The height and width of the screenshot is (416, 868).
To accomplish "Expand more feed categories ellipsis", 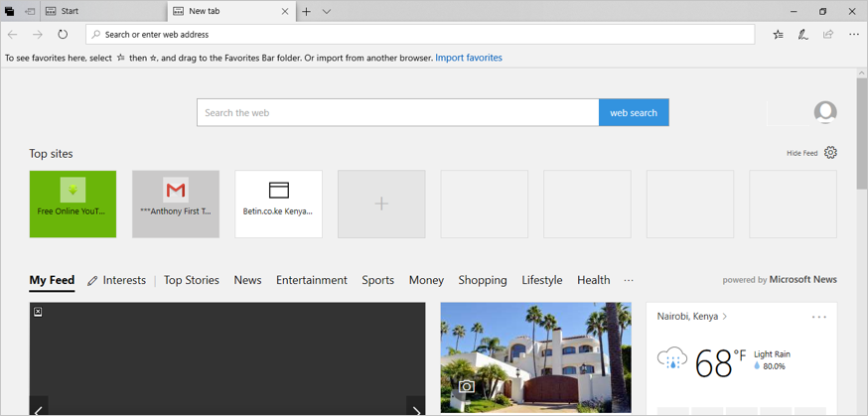I will pyautogui.click(x=628, y=280).
